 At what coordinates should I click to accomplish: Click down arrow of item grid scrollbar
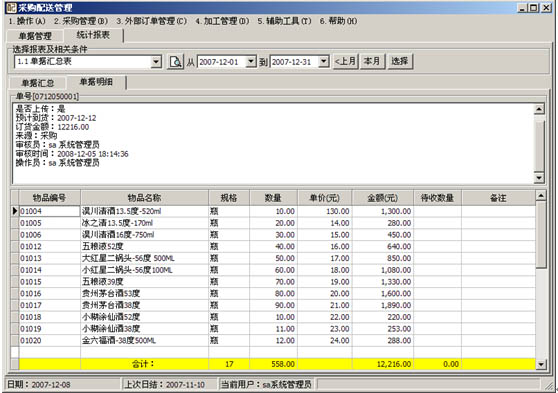click(541, 364)
